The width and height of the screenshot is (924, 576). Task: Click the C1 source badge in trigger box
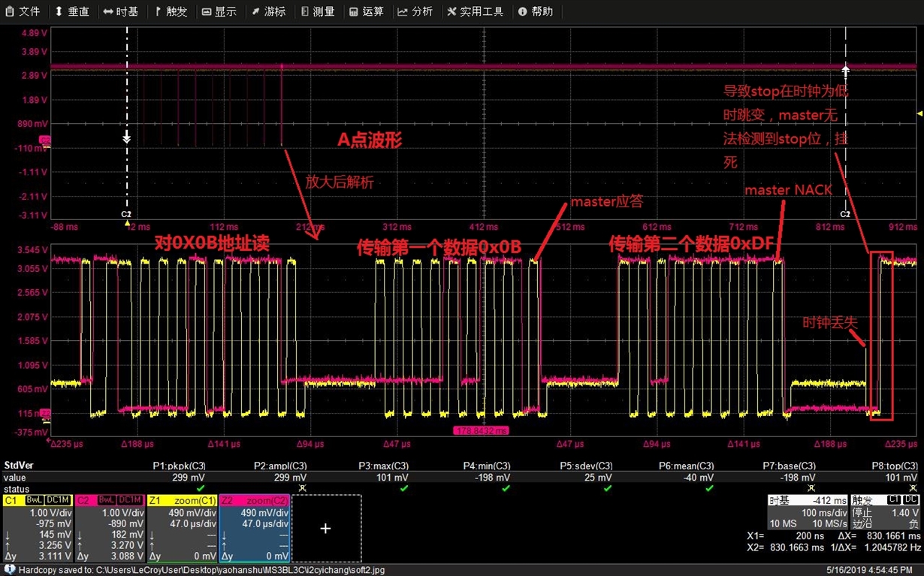click(x=894, y=499)
